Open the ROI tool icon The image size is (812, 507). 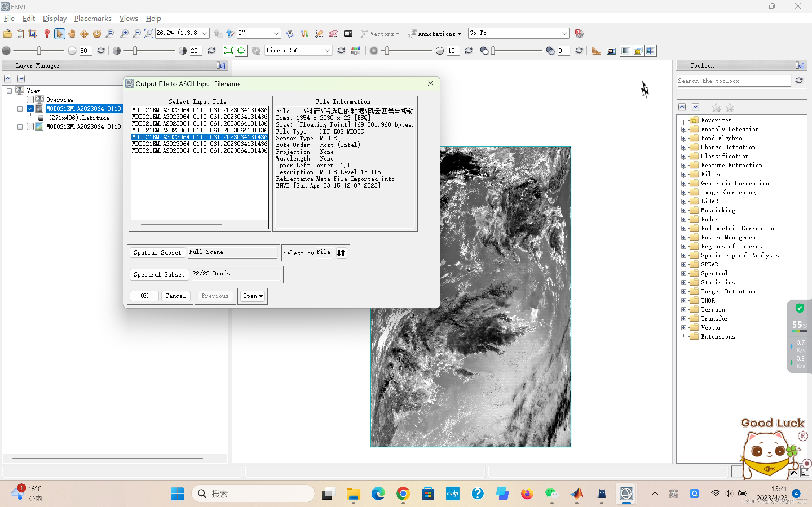coord(334,34)
